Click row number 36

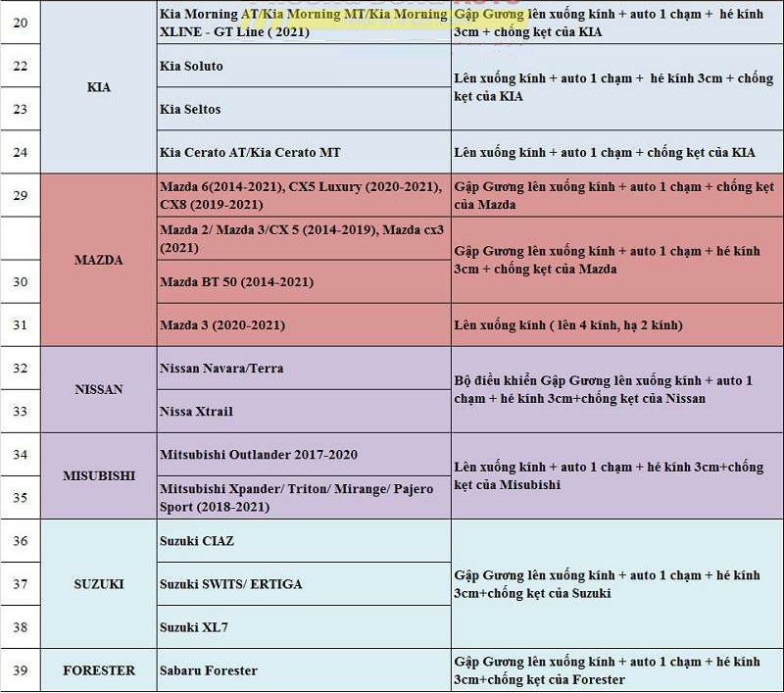tap(20, 541)
